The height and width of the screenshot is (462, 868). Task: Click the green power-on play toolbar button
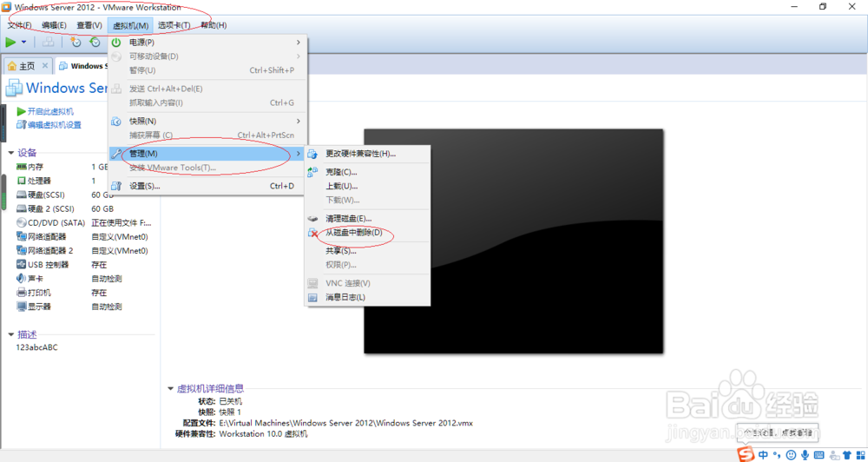(10, 42)
